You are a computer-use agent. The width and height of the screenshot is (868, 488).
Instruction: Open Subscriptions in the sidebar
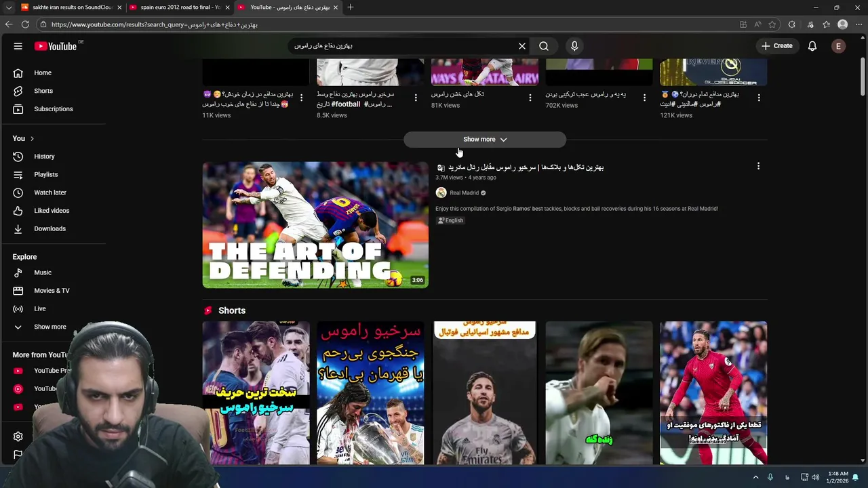[x=53, y=109]
